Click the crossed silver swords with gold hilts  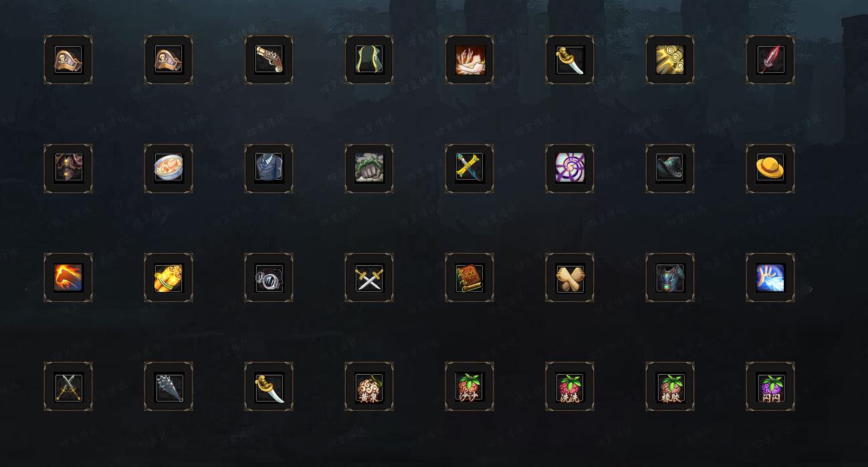[x=369, y=277]
